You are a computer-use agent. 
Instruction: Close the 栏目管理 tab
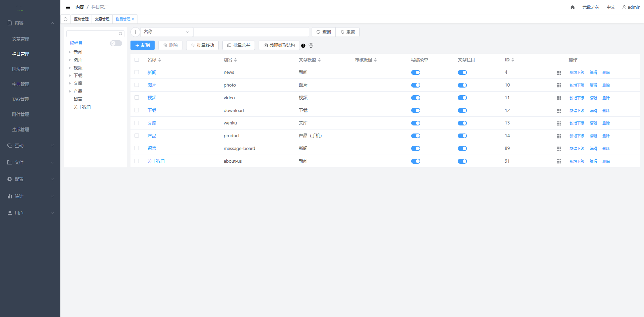[x=133, y=19]
